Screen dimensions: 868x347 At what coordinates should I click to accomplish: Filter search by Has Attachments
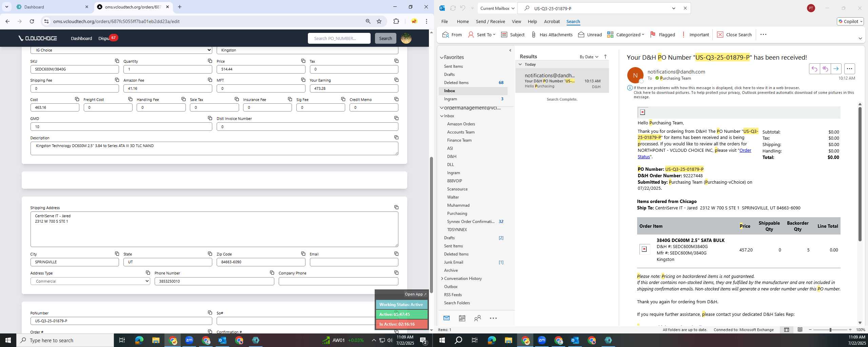coord(552,35)
